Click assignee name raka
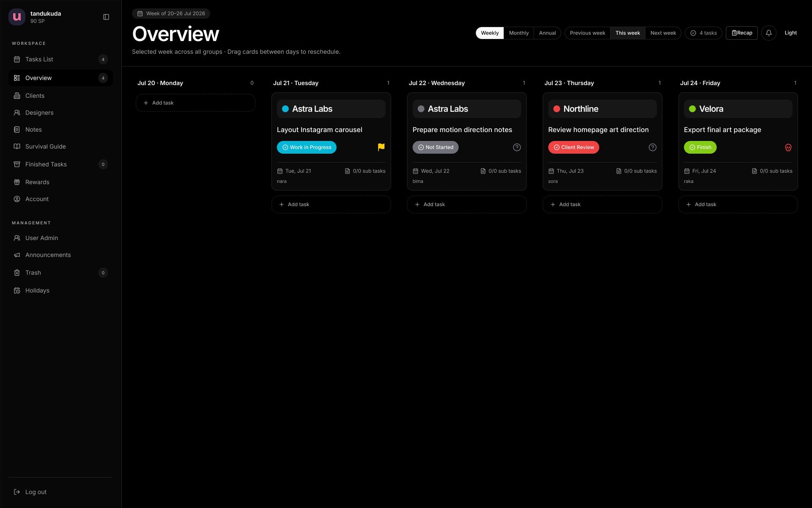The width and height of the screenshot is (812, 508). [689, 181]
